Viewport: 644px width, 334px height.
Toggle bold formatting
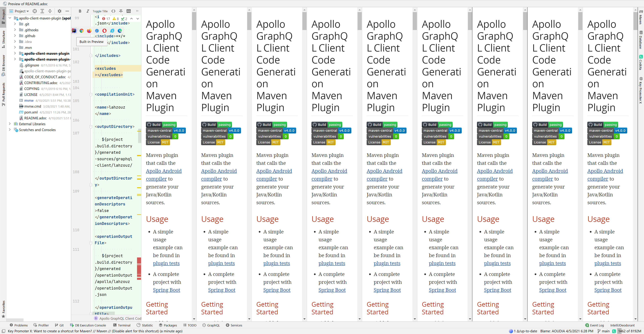[80, 11]
